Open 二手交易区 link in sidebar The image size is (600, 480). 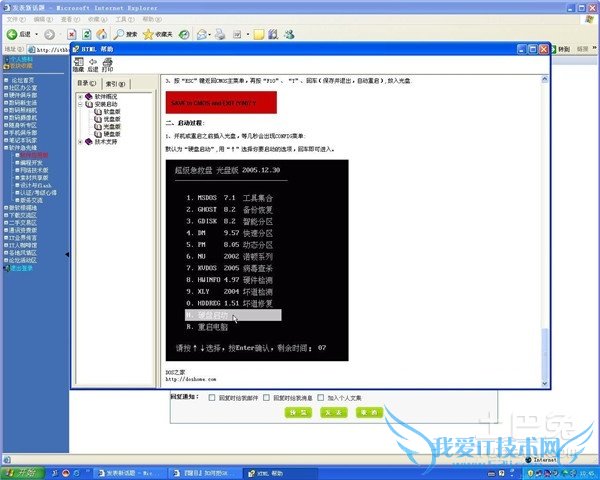point(23,223)
